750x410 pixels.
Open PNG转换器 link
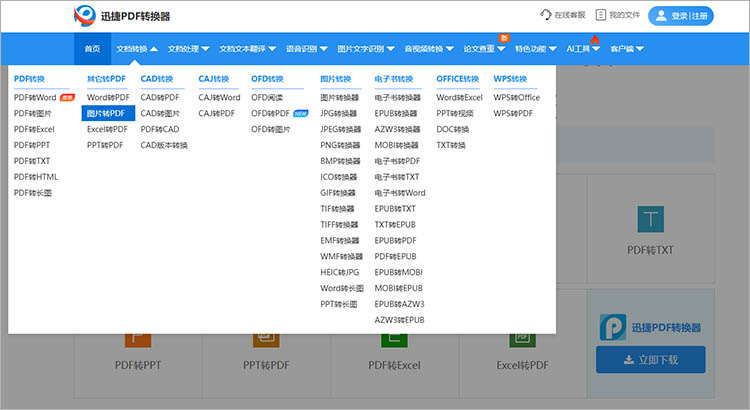[x=340, y=145]
